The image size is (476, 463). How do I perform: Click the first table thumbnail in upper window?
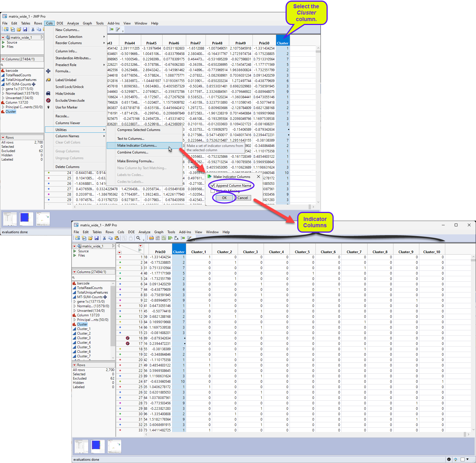click(x=10, y=219)
